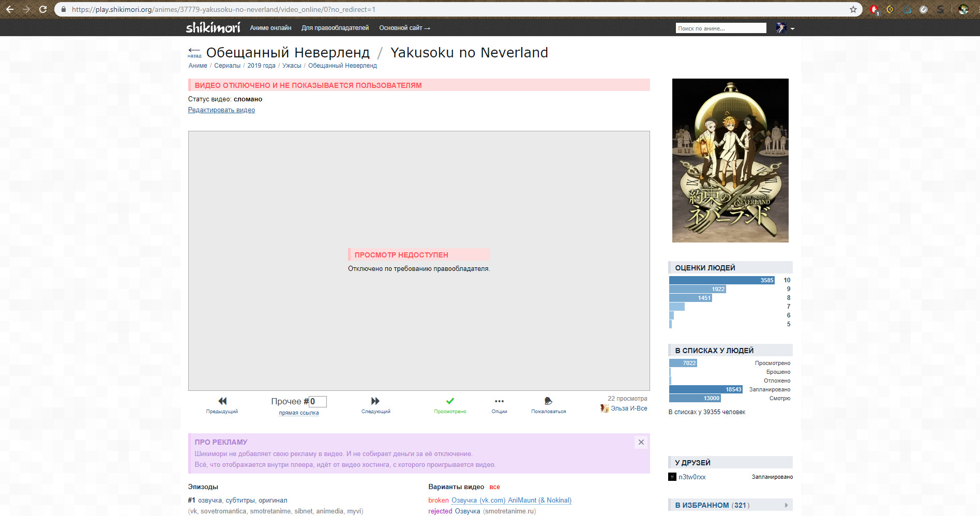Open the 'Для правообладателей' menu item
The width and height of the screenshot is (980, 516).
point(335,28)
